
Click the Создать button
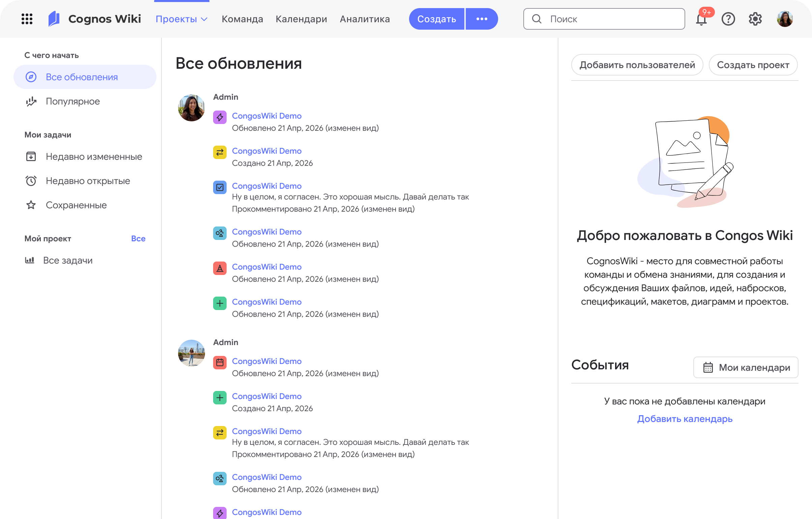437,19
